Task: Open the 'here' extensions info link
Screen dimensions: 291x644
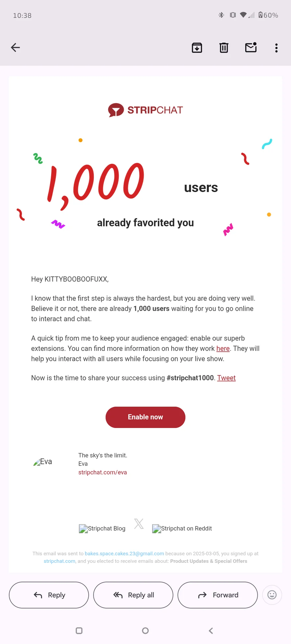Action: pyautogui.click(x=223, y=348)
